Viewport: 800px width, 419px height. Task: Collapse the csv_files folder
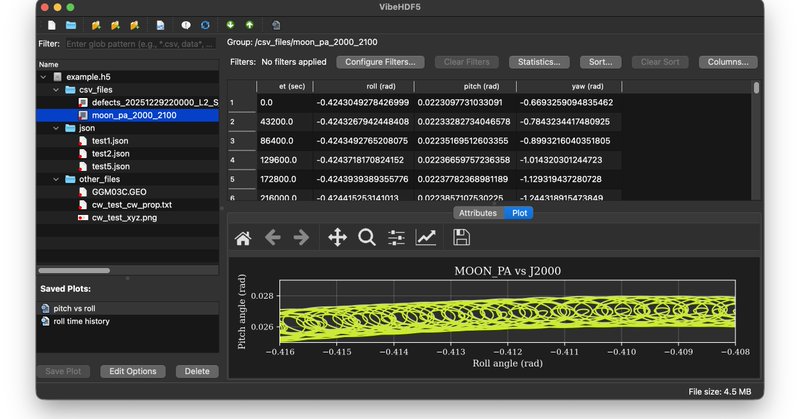tap(56, 90)
